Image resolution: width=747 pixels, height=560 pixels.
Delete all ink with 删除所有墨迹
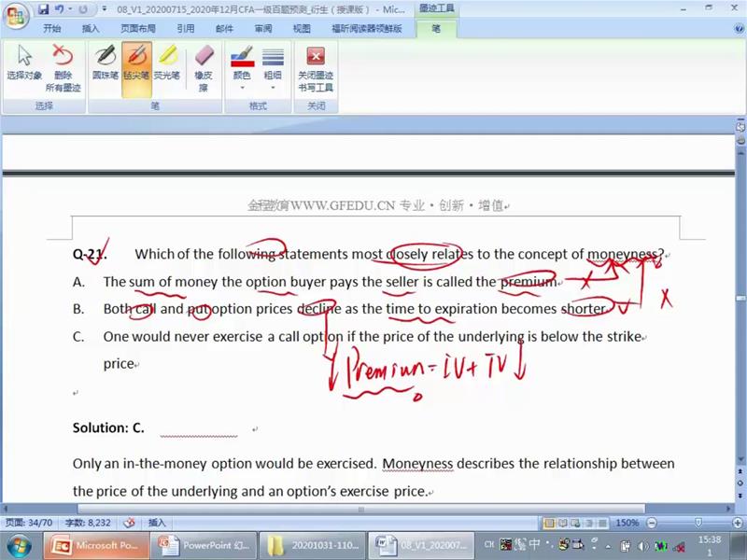point(63,68)
